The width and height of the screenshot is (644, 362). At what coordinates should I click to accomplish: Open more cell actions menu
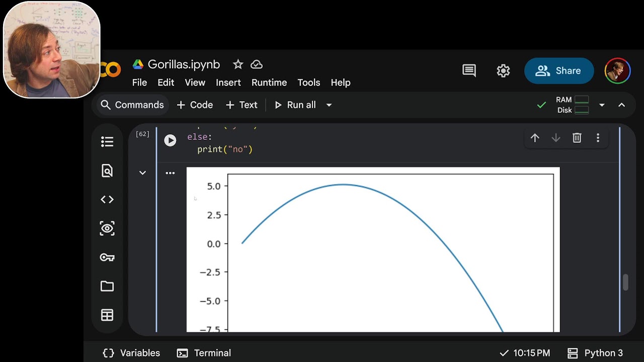click(x=598, y=138)
